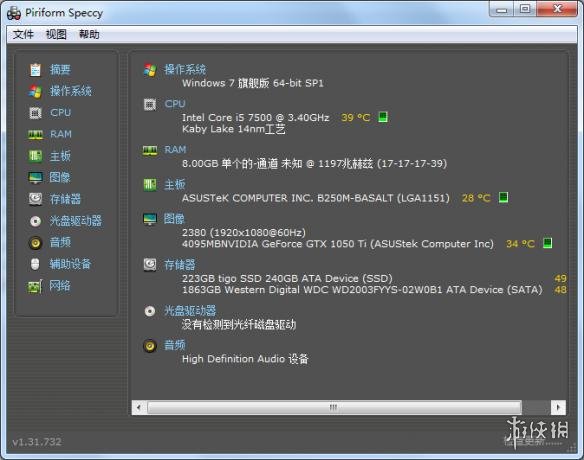Click the monitor icon beside summary 图像 heading
584x460 pixels.
coord(150,219)
